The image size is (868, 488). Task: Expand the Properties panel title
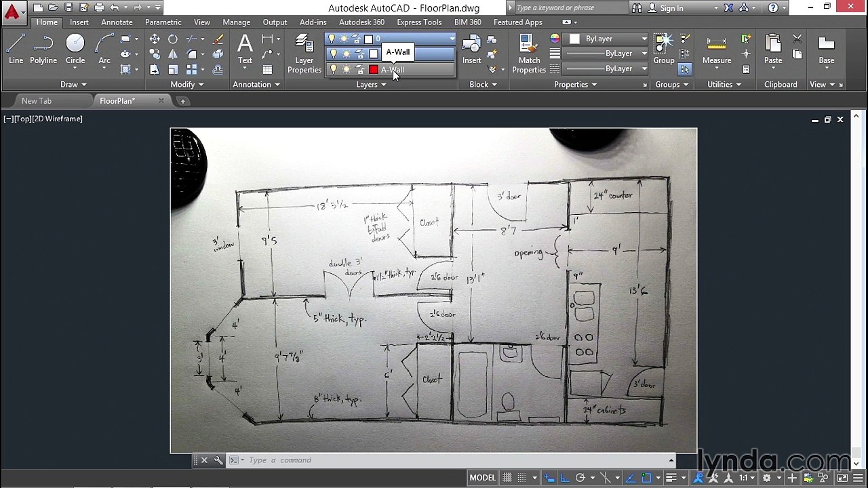tap(575, 85)
